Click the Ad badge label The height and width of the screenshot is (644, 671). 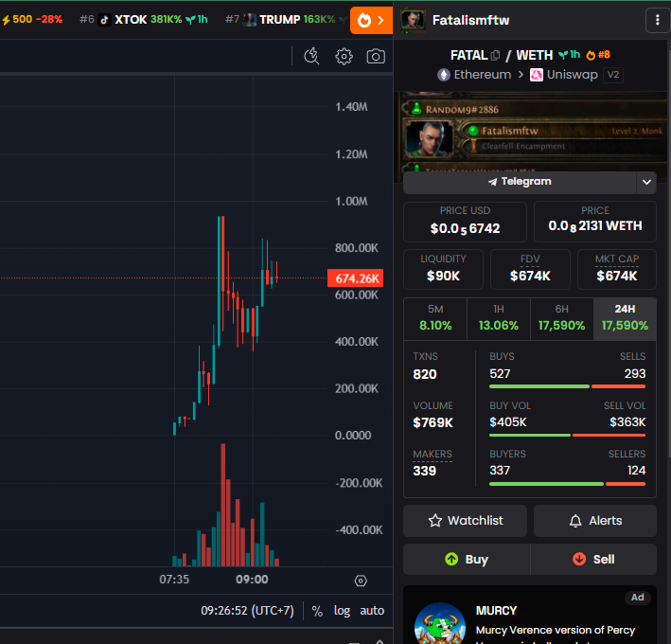click(x=637, y=598)
